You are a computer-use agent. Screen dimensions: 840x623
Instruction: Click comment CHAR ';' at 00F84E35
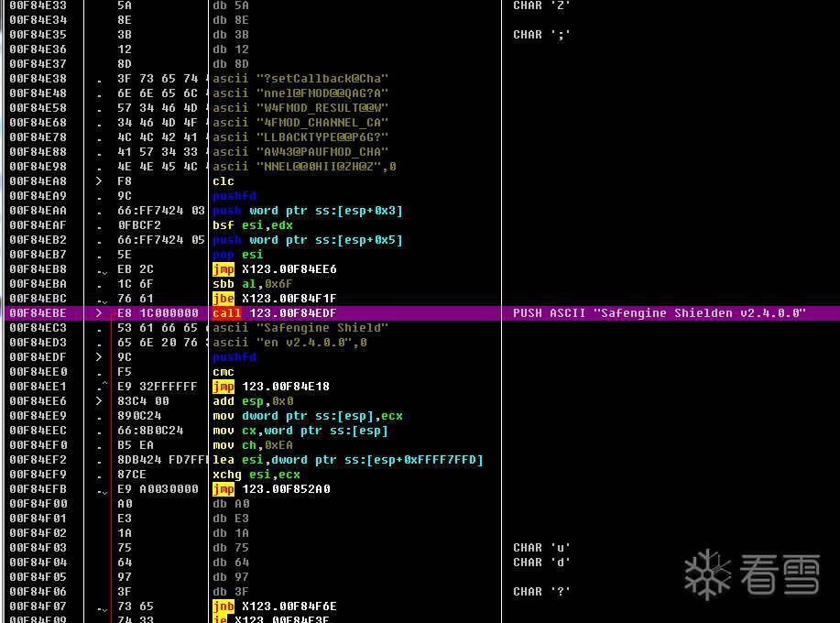tap(541, 34)
